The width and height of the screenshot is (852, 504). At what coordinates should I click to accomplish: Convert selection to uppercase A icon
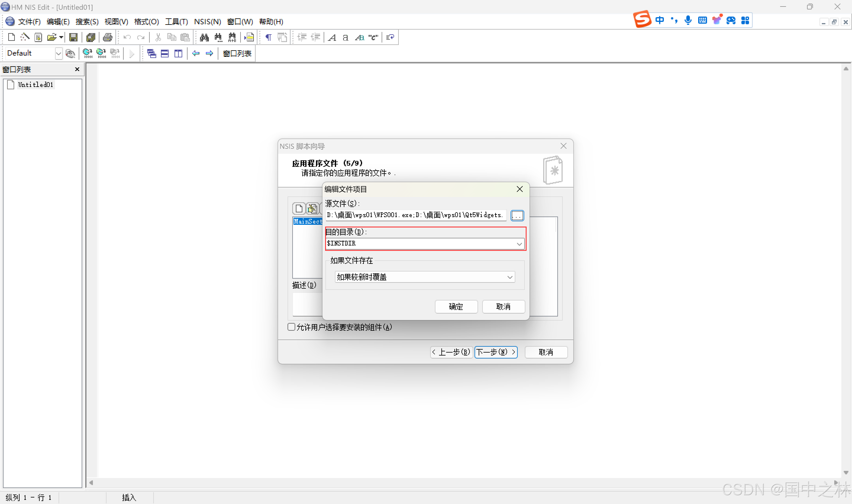pyautogui.click(x=332, y=37)
